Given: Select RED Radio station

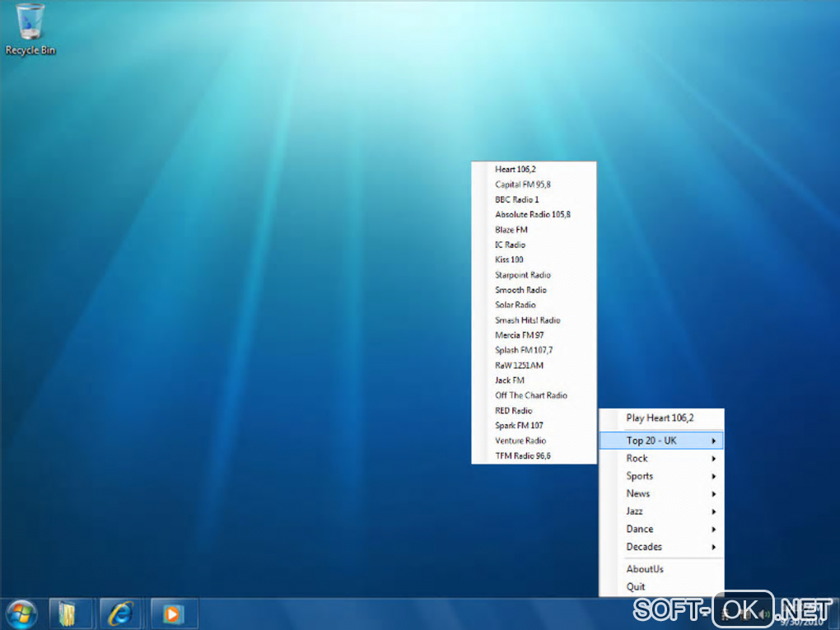Looking at the screenshot, I should point(534,411).
